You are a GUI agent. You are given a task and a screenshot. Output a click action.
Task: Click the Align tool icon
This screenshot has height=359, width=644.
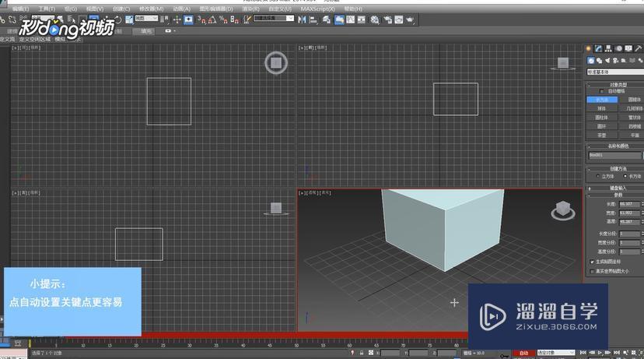313,19
